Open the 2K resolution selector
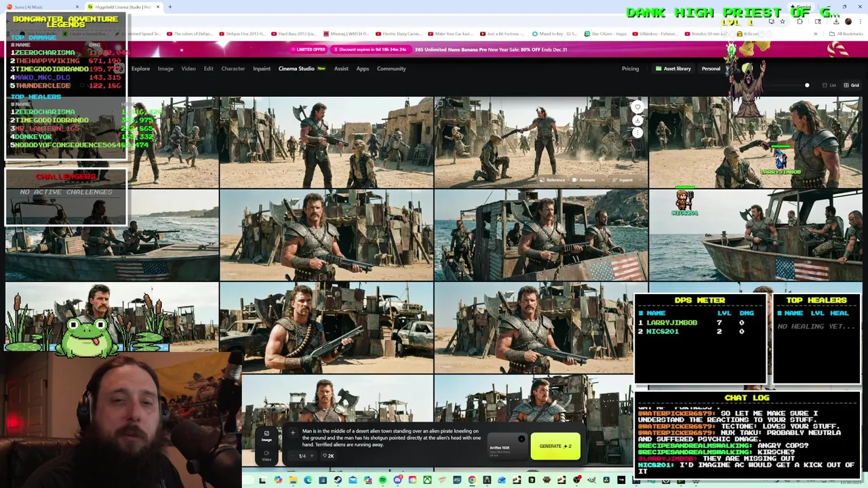This screenshot has width=868, height=488. [x=328, y=455]
